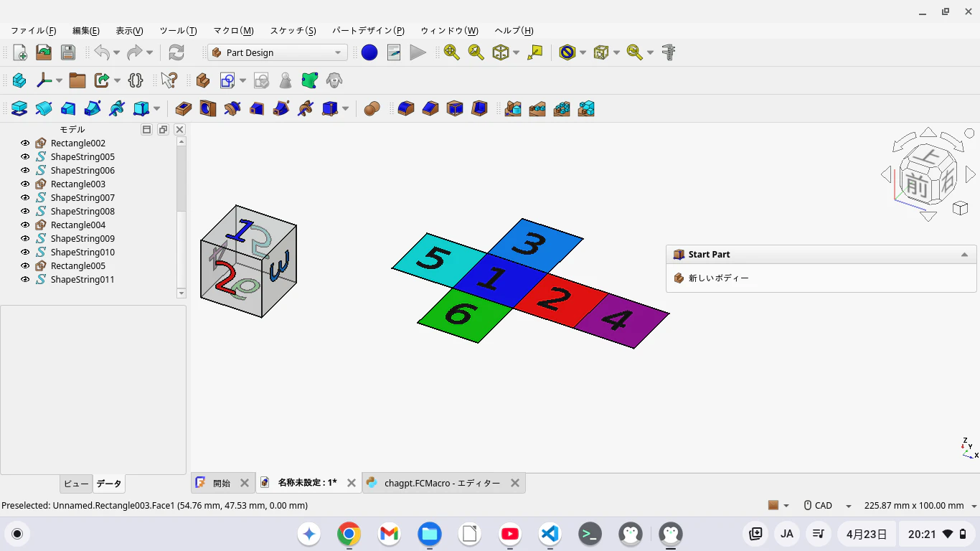The image size is (980, 551).
Task: Create a new document with the toolbar icon
Action: 20,52
